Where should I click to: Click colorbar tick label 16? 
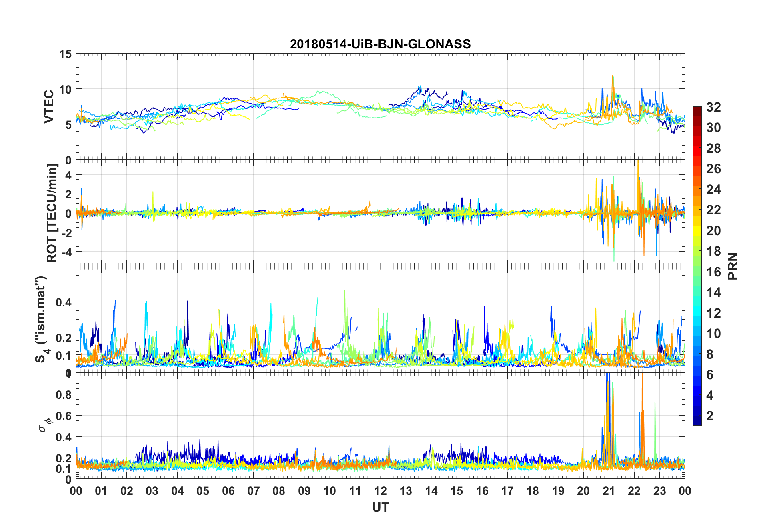(x=713, y=272)
